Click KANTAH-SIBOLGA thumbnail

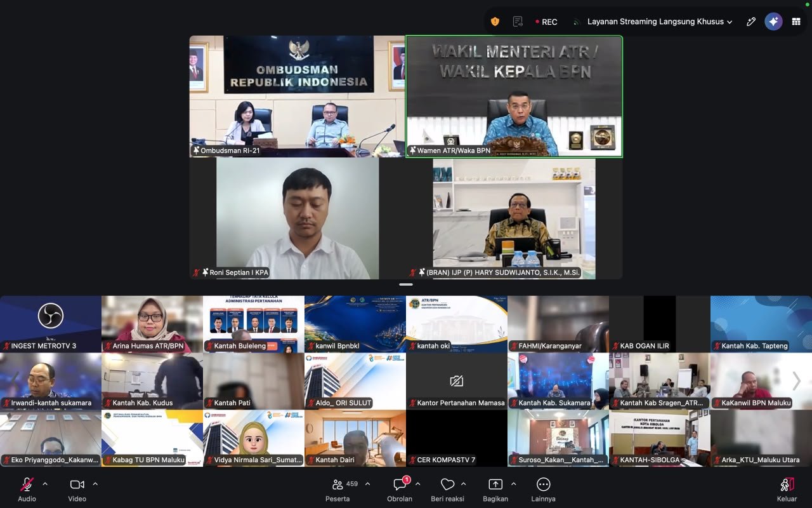660,438
